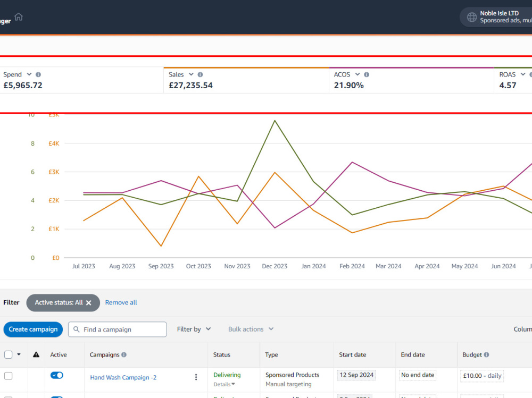This screenshot has height=398, width=532.
Task: Go to home via house icon
Action: (x=19, y=16)
